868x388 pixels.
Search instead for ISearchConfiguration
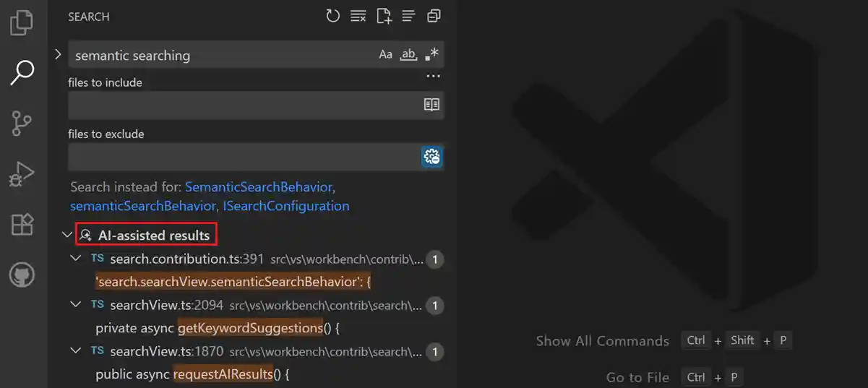[286, 206]
